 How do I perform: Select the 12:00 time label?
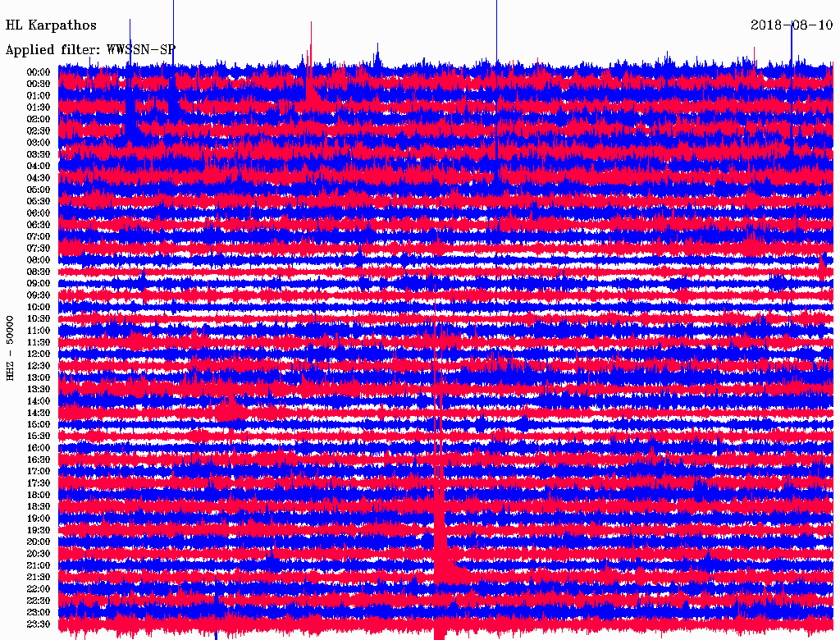click(39, 354)
